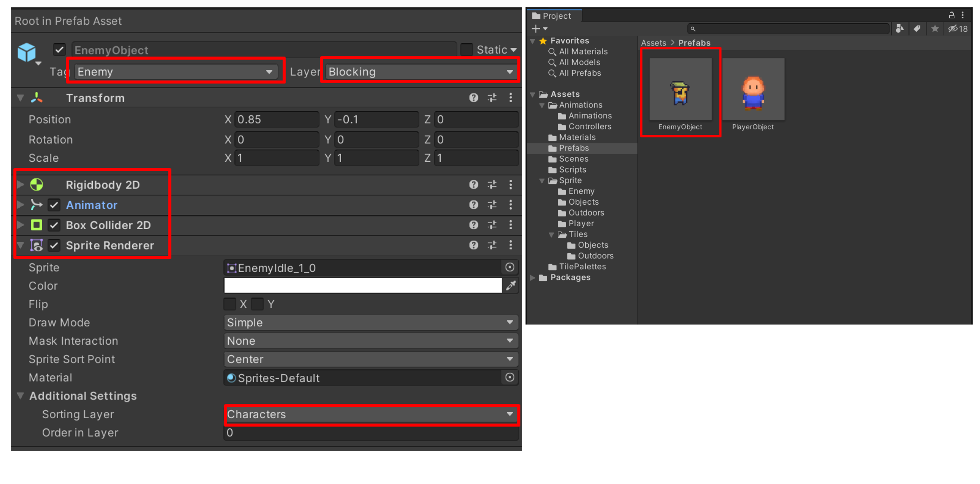
Task: Select the PlayerObject prefab thumbnail
Action: coord(753,90)
